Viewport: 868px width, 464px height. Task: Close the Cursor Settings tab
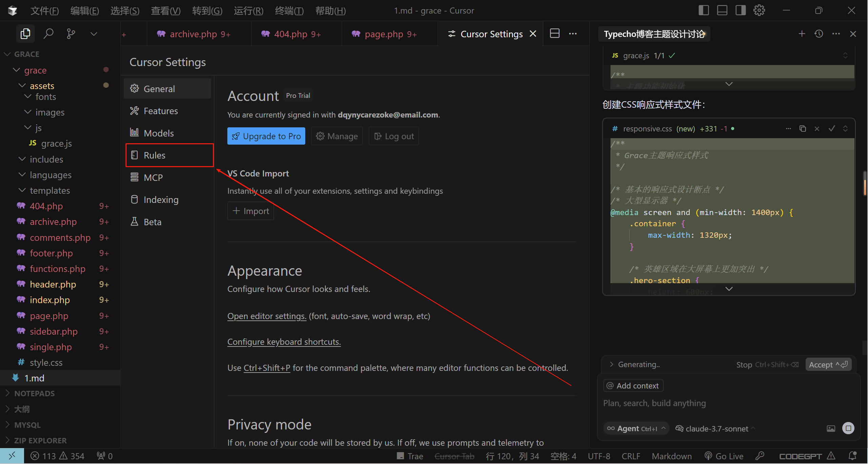533,34
